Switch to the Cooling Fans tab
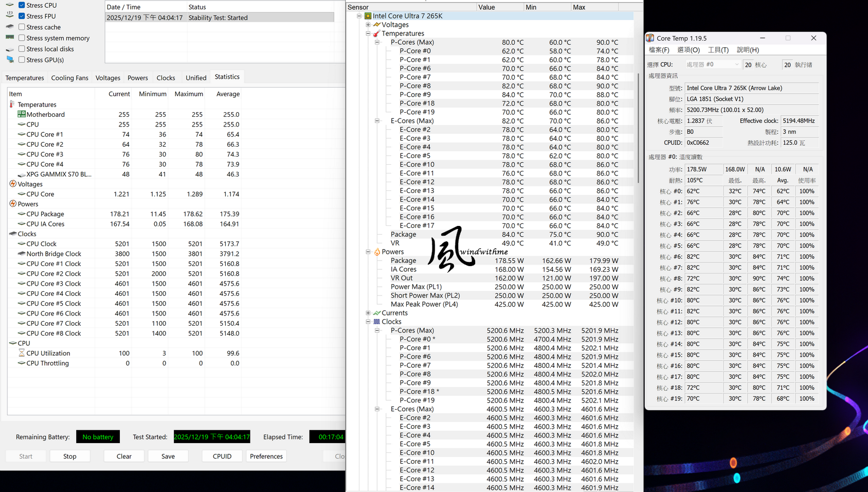The height and width of the screenshot is (492, 868). pyautogui.click(x=70, y=78)
